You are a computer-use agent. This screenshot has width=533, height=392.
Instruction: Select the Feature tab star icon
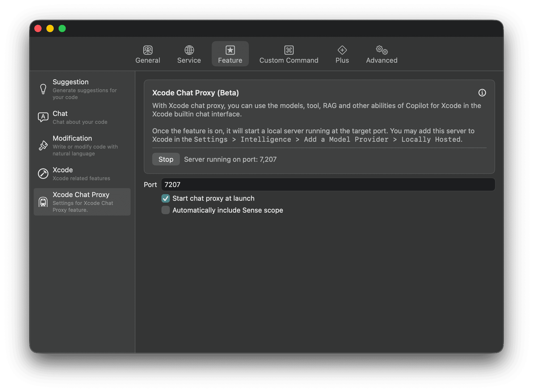pyautogui.click(x=230, y=50)
